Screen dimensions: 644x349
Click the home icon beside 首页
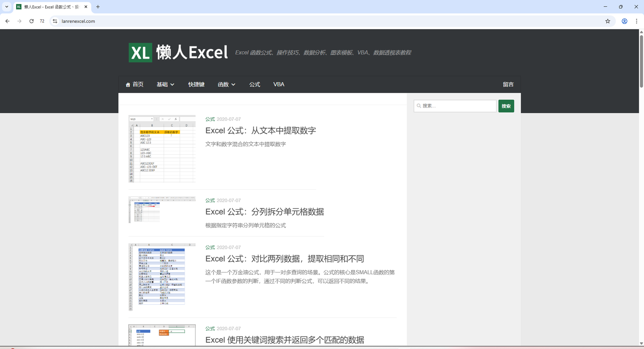(128, 85)
